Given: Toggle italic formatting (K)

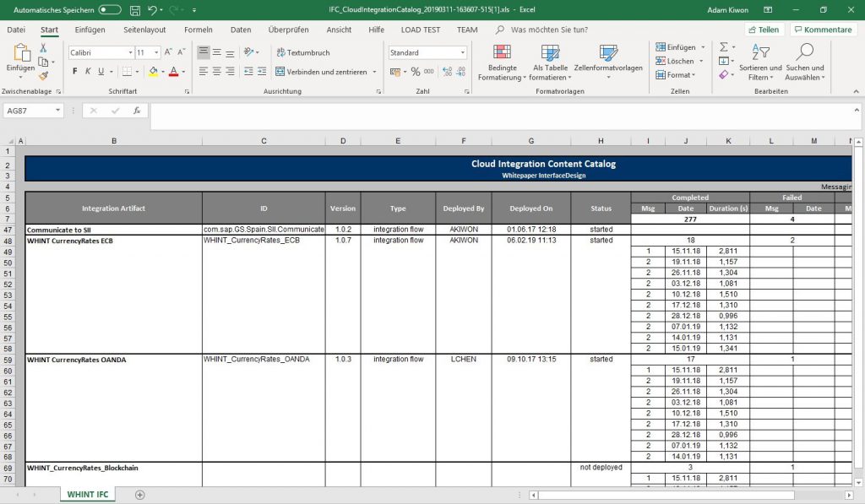Looking at the screenshot, I should tap(88, 72).
